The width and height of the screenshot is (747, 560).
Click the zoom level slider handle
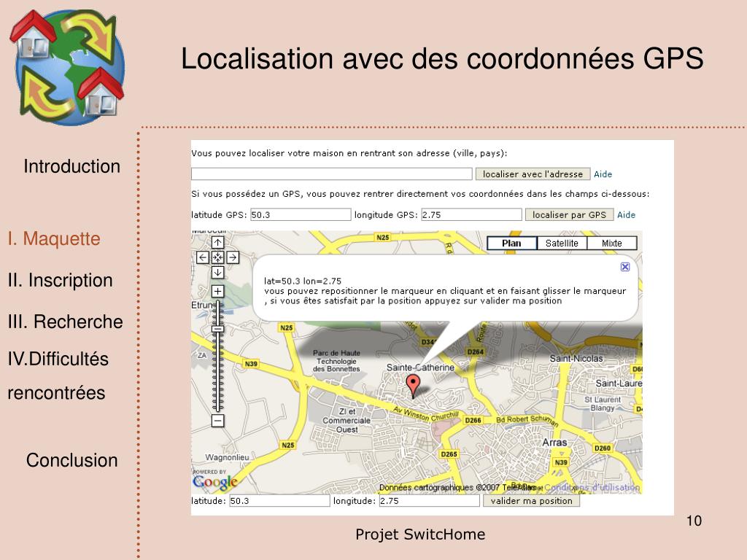pyautogui.click(x=217, y=329)
